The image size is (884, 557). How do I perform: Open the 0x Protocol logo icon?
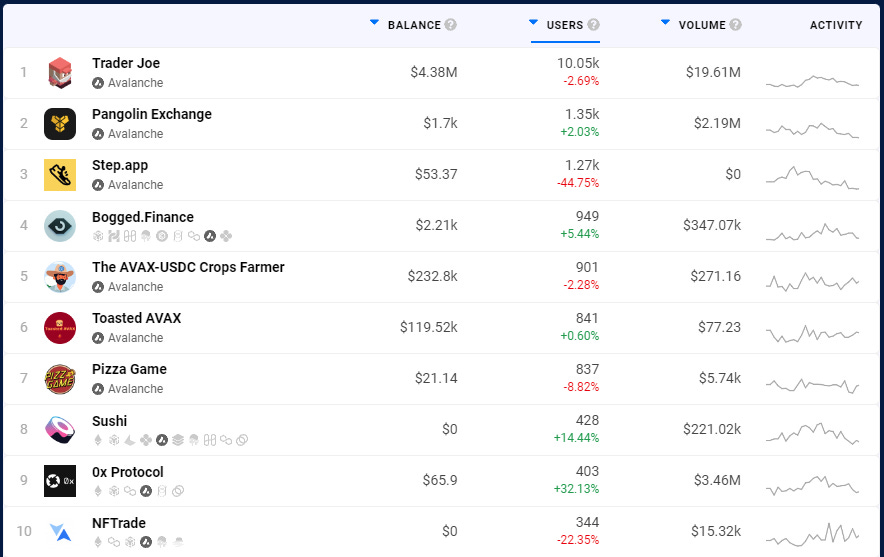pyautogui.click(x=60, y=481)
